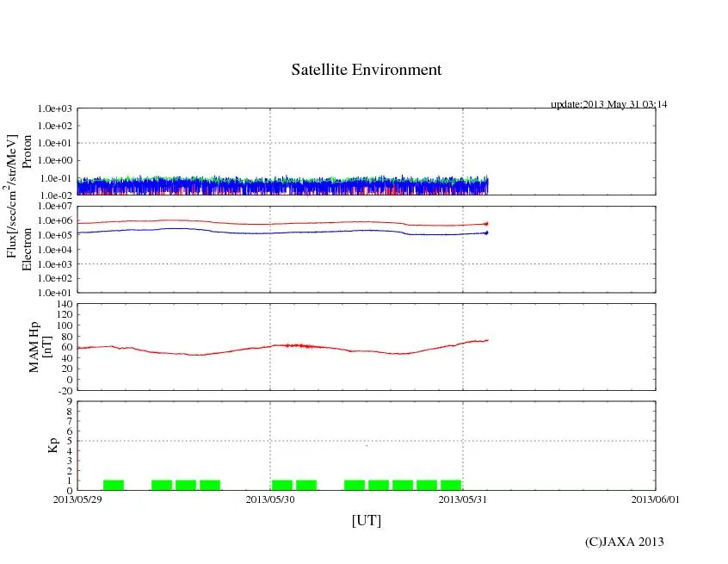Viewport: 728px width, 564px height.
Task: Select the "8" Kp tick label
Action: [x=70, y=412]
